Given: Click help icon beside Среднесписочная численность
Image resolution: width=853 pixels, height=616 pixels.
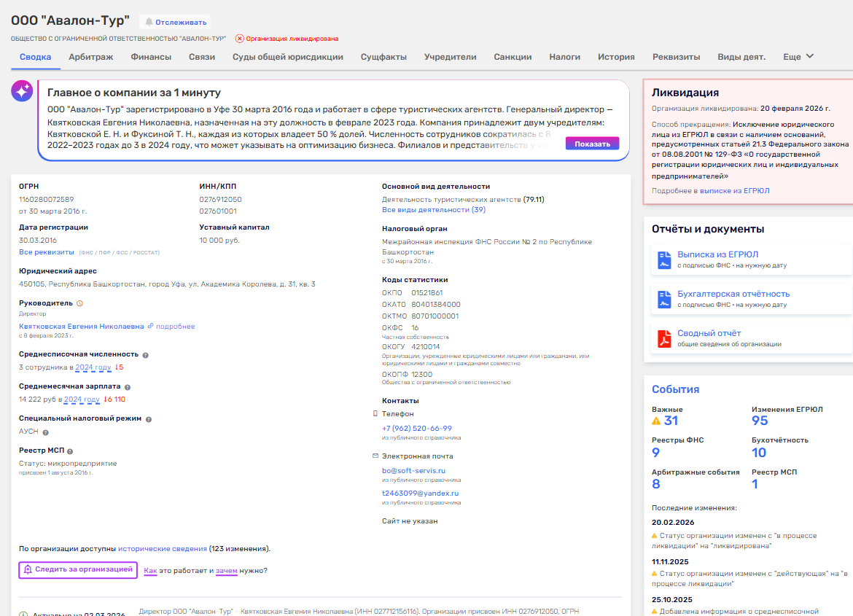Looking at the screenshot, I should coord(146,355).
